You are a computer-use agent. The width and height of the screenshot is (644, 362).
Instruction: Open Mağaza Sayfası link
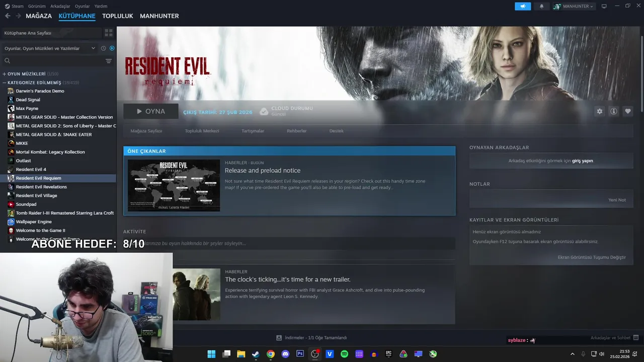click(x=146, y=131)
